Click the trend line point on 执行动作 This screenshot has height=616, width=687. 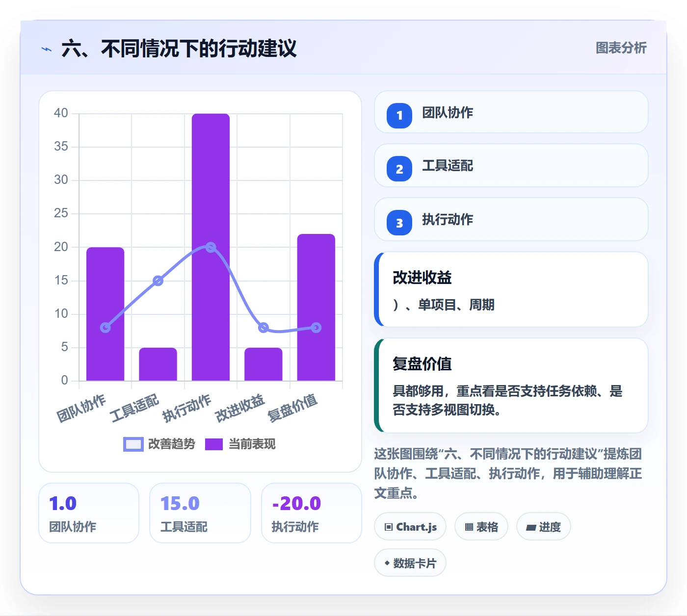211,247
